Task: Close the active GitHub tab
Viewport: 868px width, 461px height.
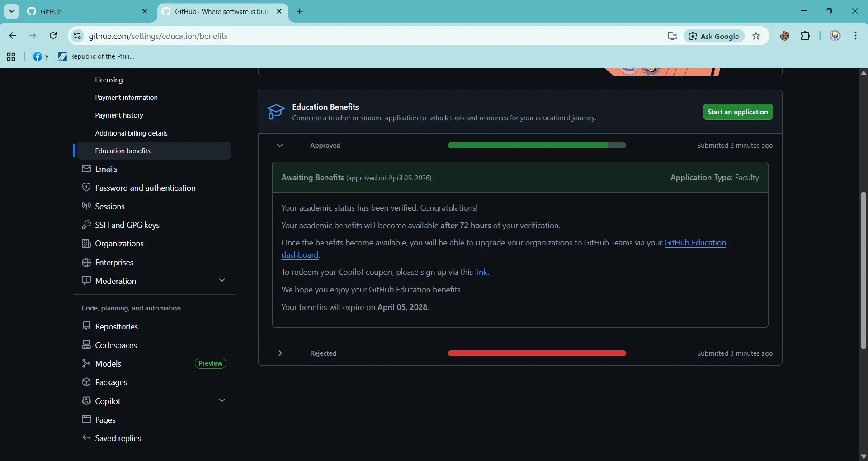Action: [x=279, y=11]
